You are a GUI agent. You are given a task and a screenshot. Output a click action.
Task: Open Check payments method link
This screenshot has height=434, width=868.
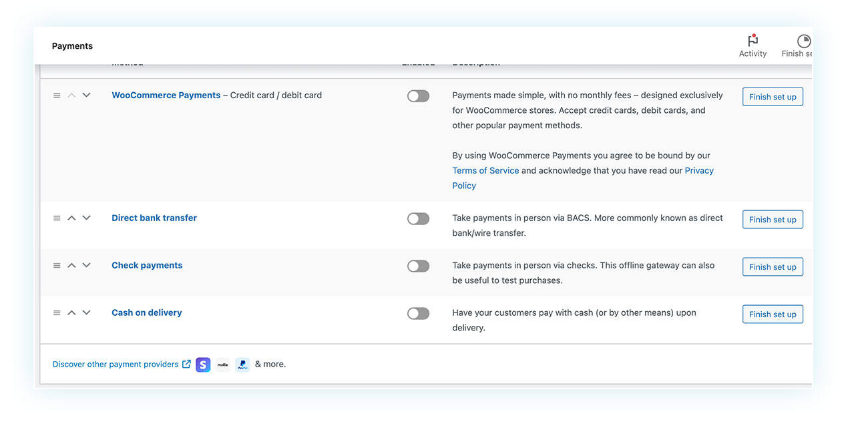pyautogui.click(x=147, y=266)
